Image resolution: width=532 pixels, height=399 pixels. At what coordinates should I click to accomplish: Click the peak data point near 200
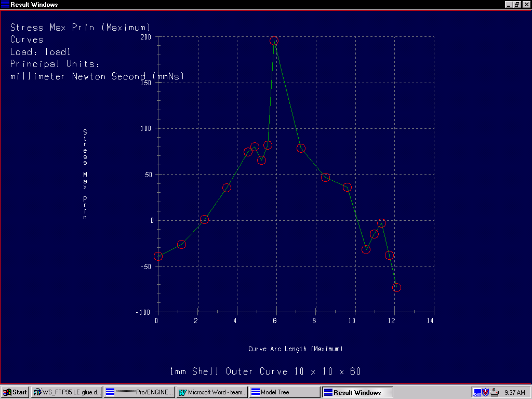[274, 41]
